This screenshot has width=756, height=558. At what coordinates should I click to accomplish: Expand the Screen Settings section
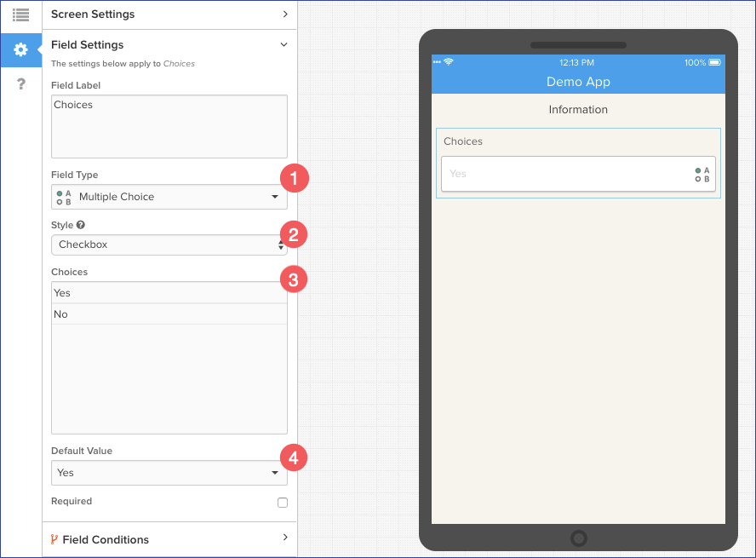[x=169, y=14]
